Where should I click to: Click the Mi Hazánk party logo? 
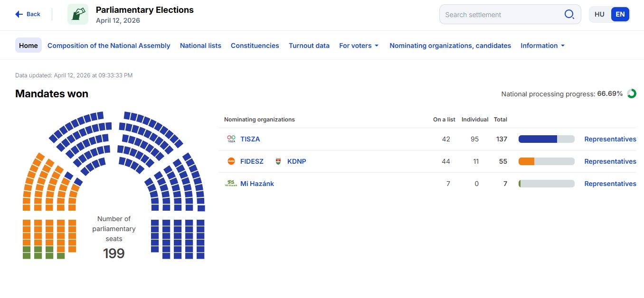231,184
